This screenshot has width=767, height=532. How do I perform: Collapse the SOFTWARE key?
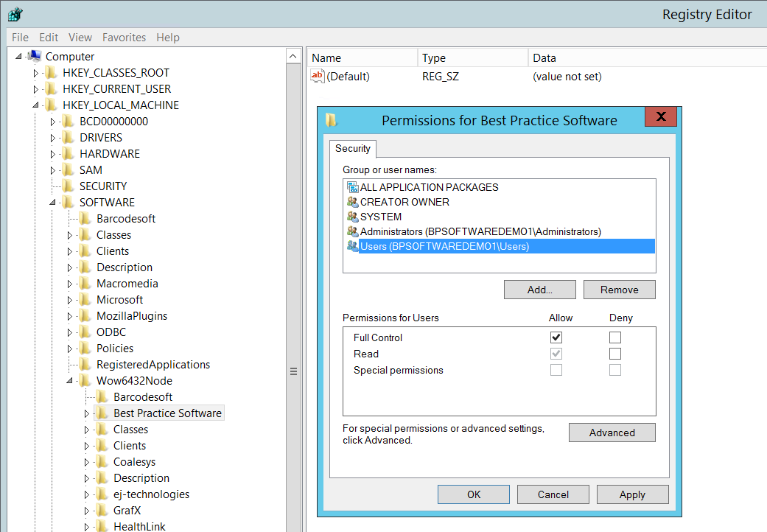tap(52, 202)
